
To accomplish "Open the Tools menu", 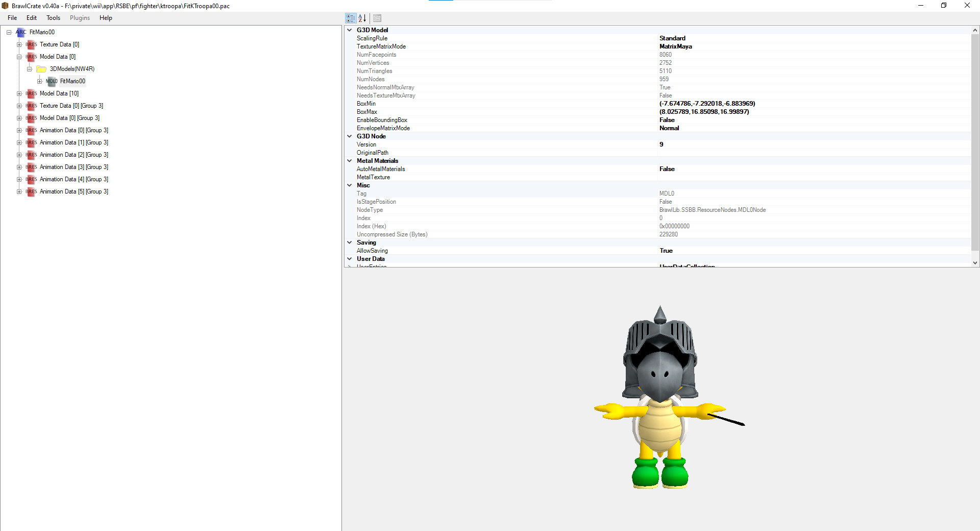I will 53,18.
